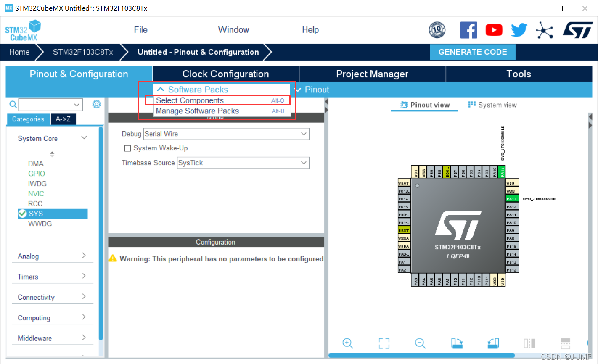
Task: Select the Pinout & Configuration tab
Action: pos(79,74)
